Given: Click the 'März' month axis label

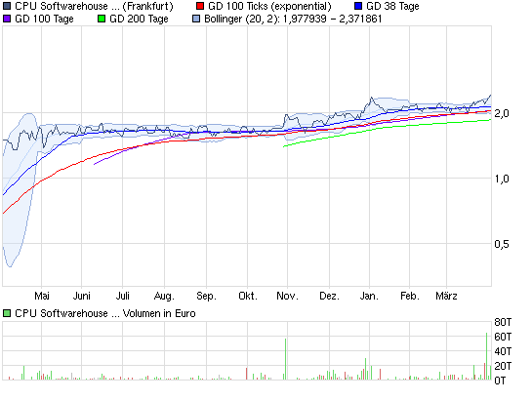Looking at the screenshot, I should (x=446, y=296).
